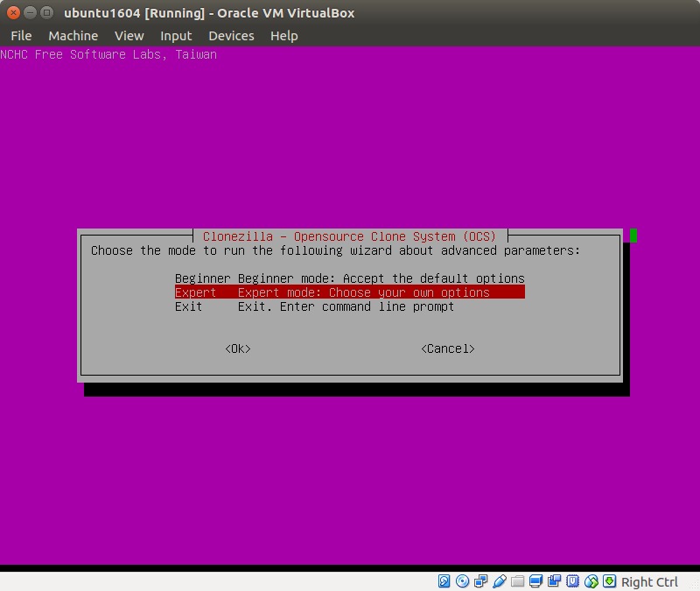Select the Beginner mode option
The image size is (700, 591).
[x=349, y=278]
